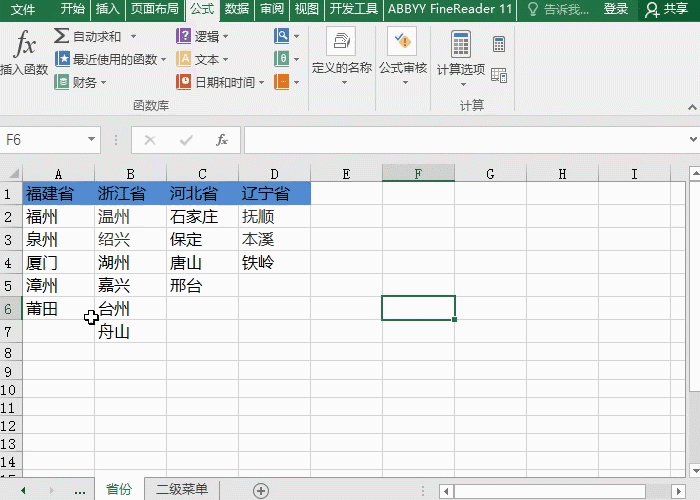700x500 pixels.
Task: Expand AutoSum dropdown arrow
Action: (133, 37)
